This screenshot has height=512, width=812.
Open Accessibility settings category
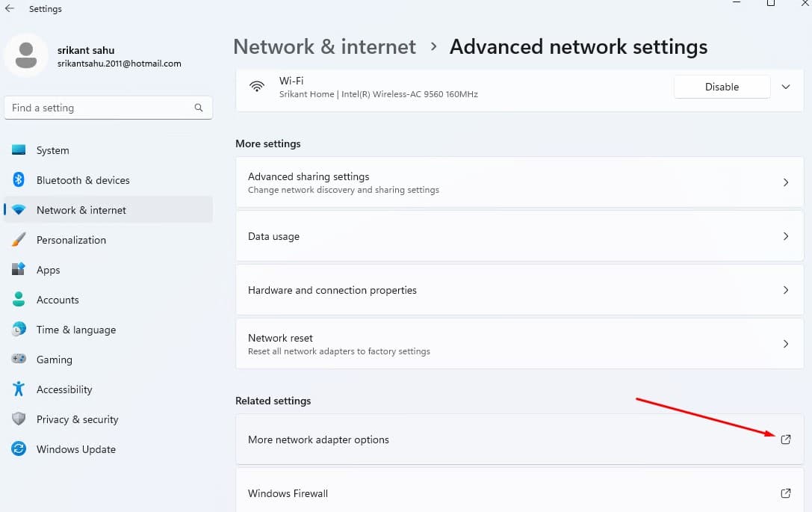coord(108,389)
